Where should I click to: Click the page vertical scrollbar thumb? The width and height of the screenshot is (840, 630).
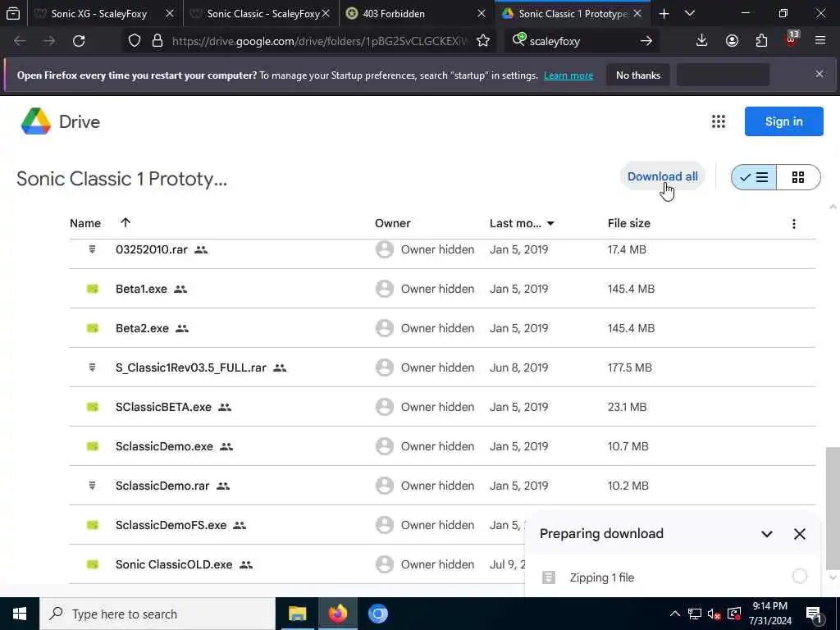pyautogui.click(x=832, y=508)
